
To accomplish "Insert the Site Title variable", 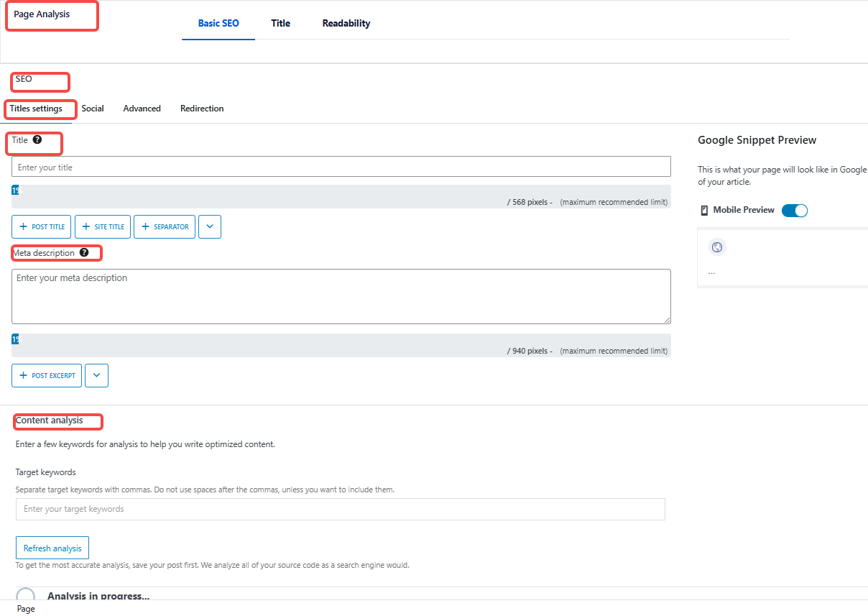I will coord(103,226).
